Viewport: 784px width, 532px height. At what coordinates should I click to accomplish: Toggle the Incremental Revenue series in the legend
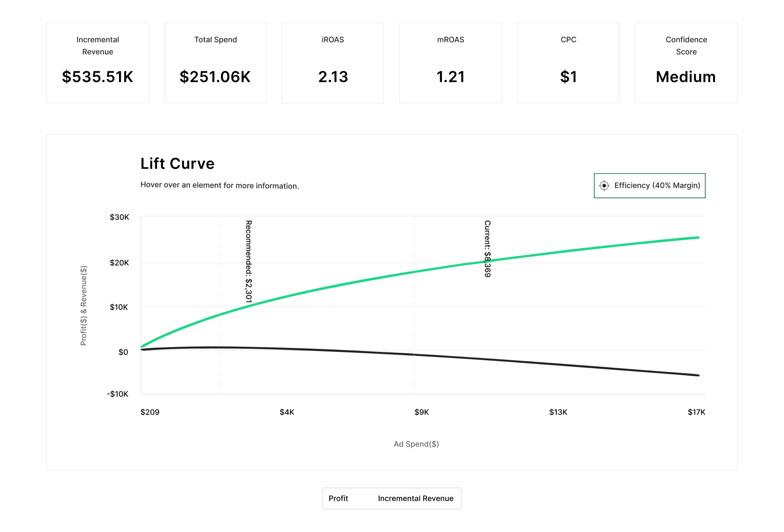tap(415, 498)
